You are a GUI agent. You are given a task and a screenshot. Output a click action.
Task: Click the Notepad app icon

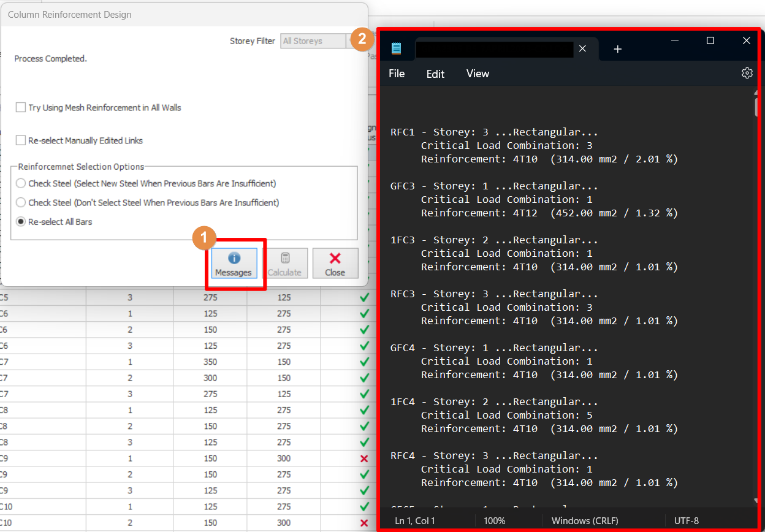397,49
